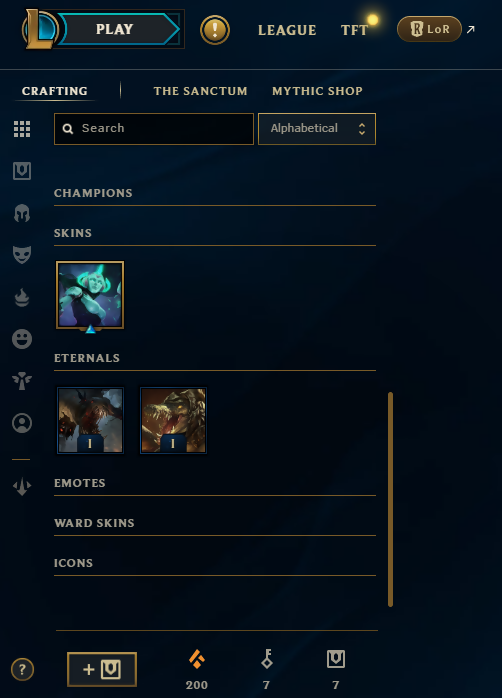
Task: Filter loot by ward skins icon
Action: 22,381
